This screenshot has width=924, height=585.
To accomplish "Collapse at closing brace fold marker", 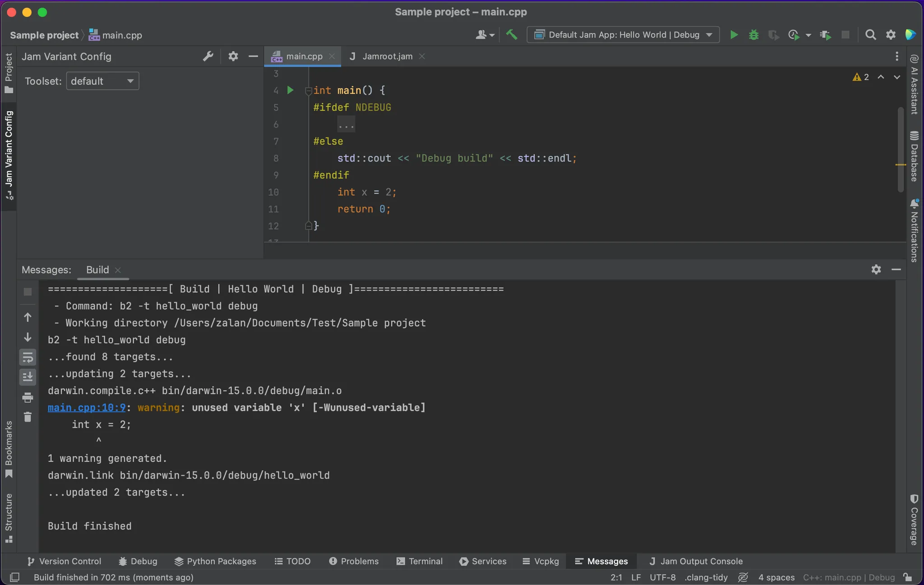I will click(309, 225).
